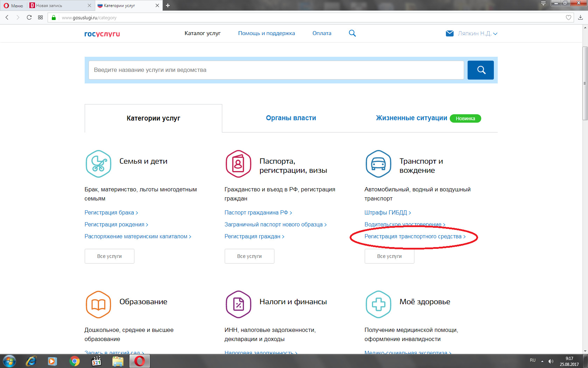This screenshot has width=588, height=368.
Task: Click the Opera taskbar icon
Action: click(x=140, y=361)
